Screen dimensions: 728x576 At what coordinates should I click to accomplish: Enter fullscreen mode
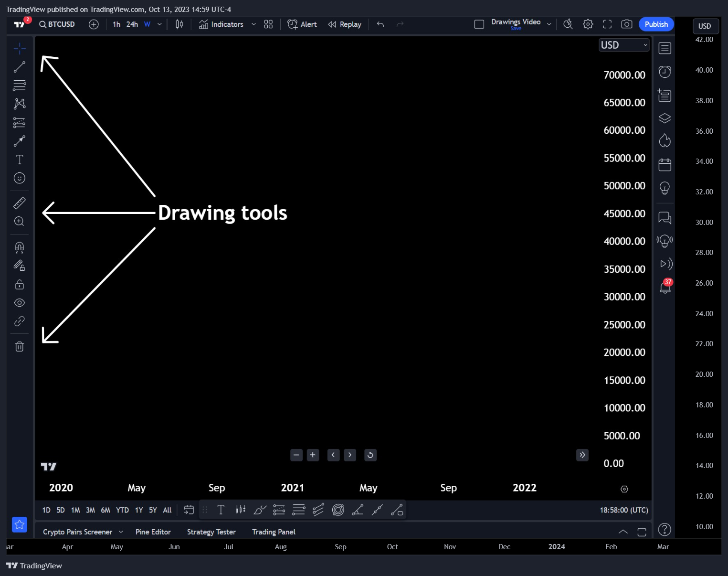[607, 24]
